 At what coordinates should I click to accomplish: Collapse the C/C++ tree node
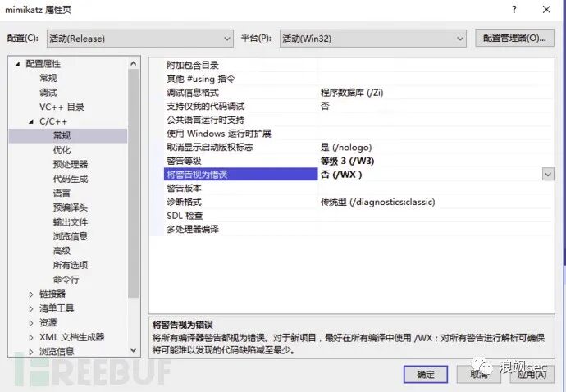coord(31,121)
